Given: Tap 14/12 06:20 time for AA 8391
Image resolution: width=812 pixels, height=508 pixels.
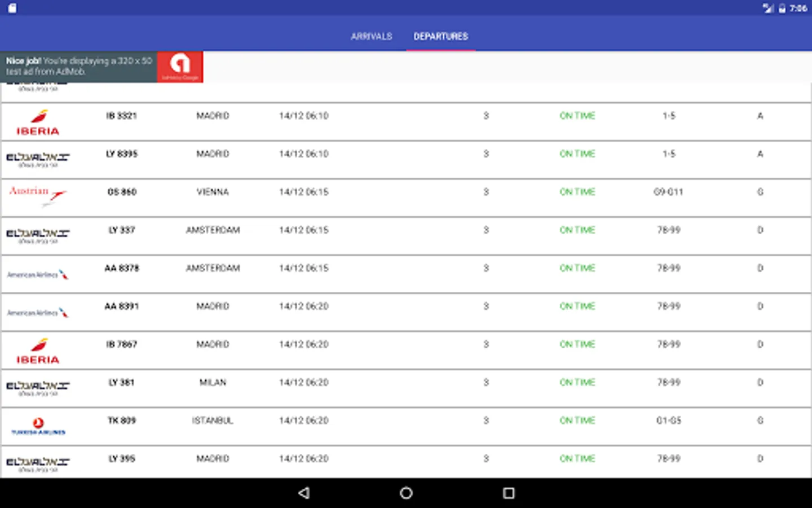Looking at the screenshot, I should pos(303,306).
